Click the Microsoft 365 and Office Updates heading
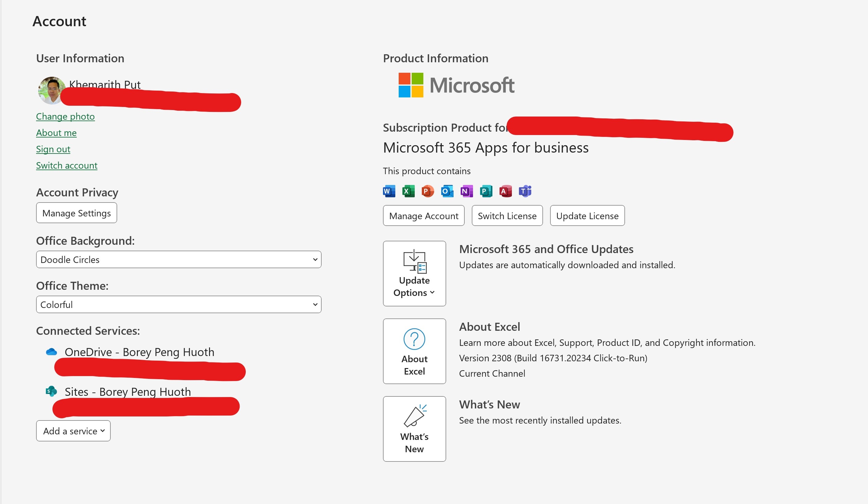 [x=546, y=249]
